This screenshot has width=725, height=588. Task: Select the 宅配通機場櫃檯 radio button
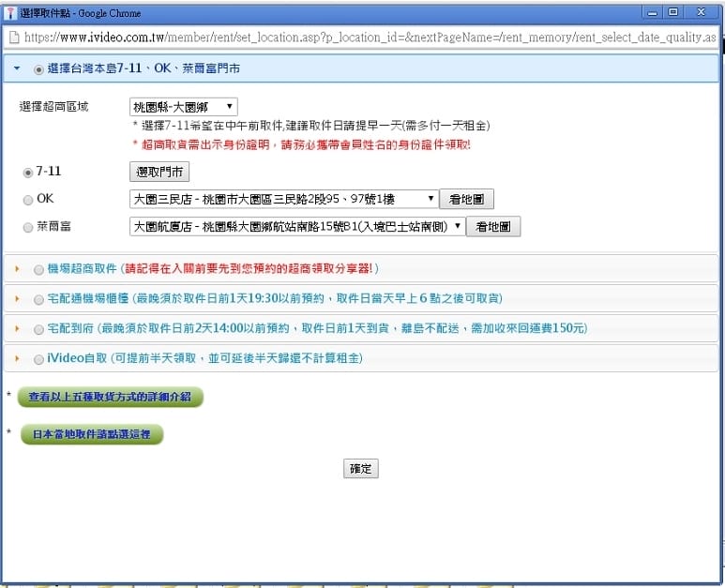(x=38, y=299)
